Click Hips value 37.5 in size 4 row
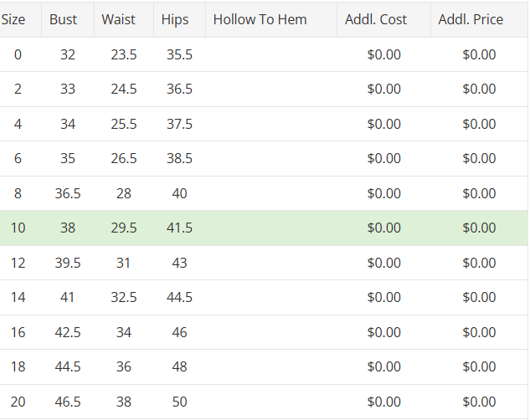530x420 pixels. [179, 124]
